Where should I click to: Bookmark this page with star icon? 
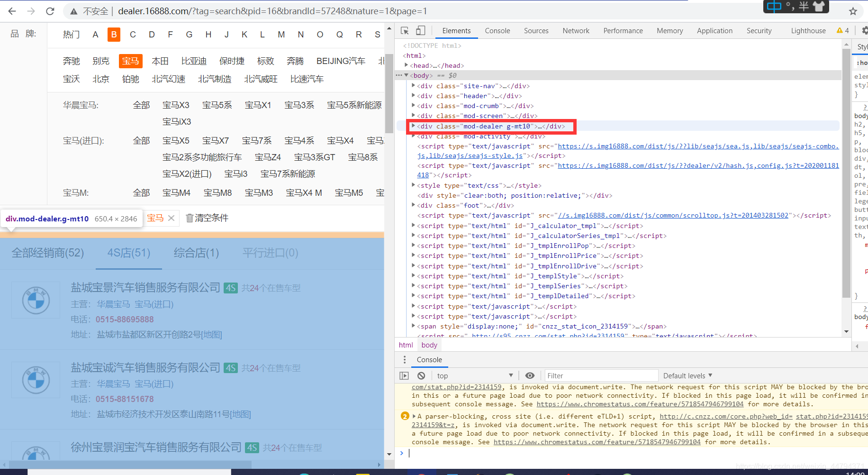coord(853,11)
